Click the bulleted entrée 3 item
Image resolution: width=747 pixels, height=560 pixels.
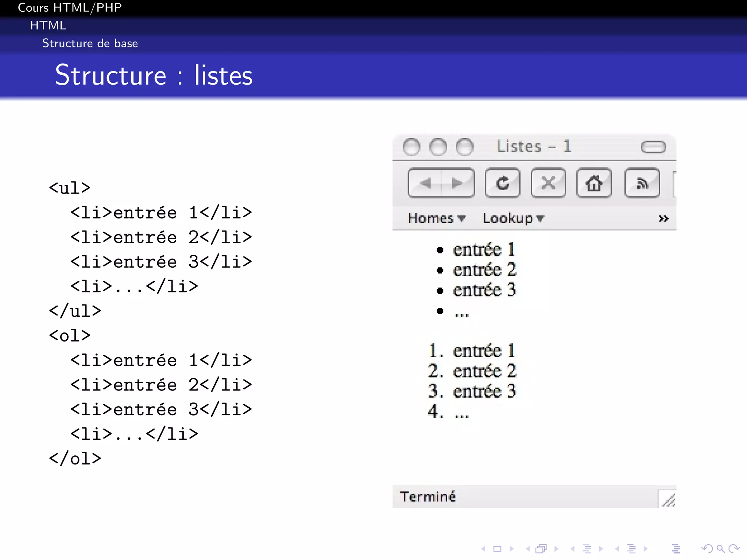tap(476, 291)
